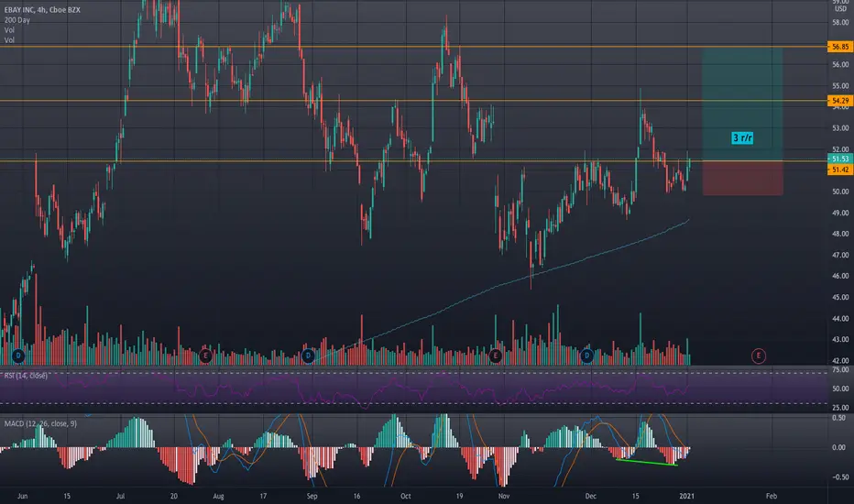Click the 56.85 orange price label
Viewport: 854px width, 504px height.
coord(839,47)
